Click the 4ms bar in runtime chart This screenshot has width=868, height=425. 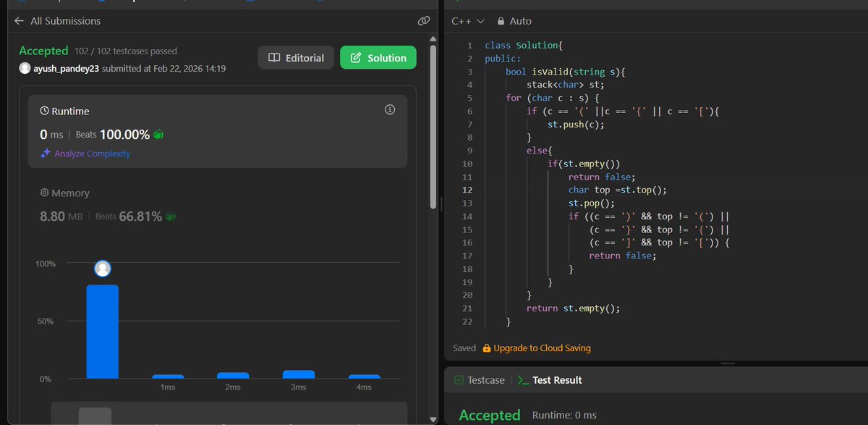point(364,376)
